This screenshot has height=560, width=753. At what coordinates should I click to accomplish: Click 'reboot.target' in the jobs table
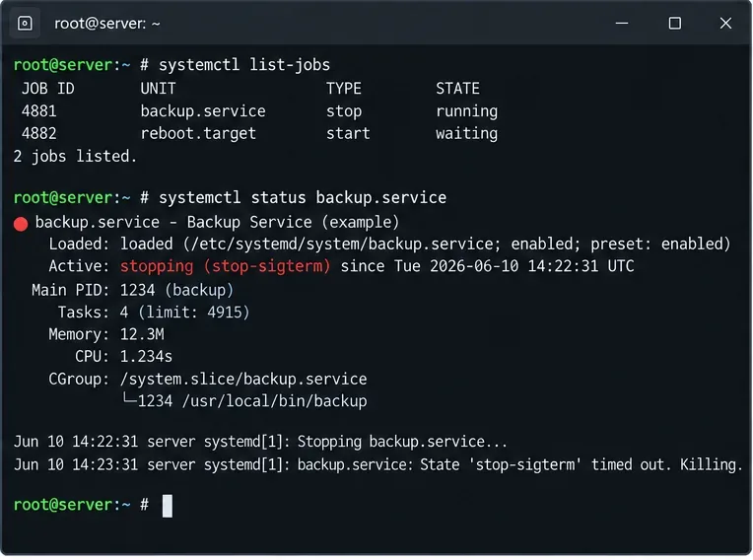click(x=198, y=133)
